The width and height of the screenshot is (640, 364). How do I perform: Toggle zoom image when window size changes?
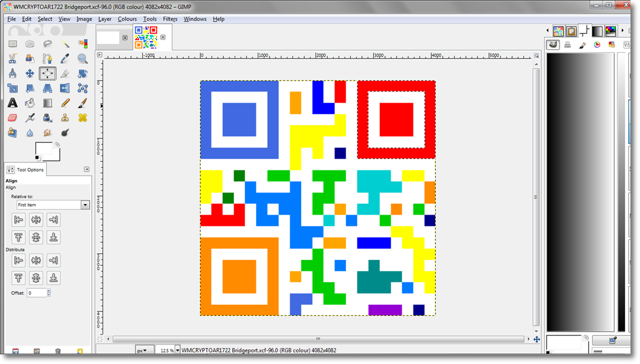coord(536,56)
